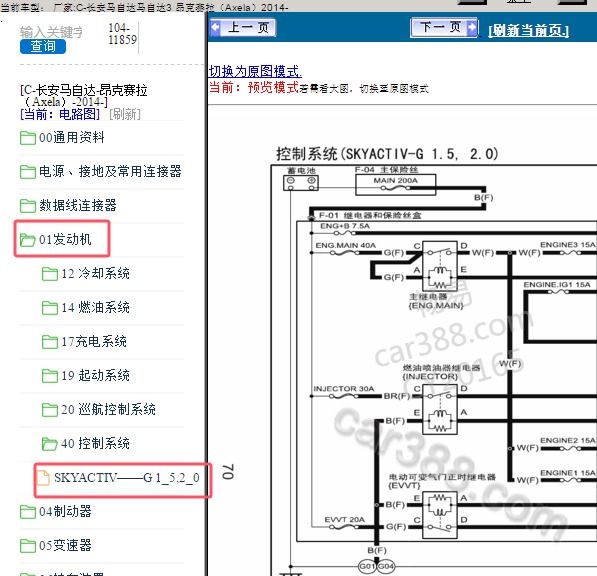Click the open-folder icon of 40 控制系统
The width and height of the screenshot is (597, 576).
(49, 444)
